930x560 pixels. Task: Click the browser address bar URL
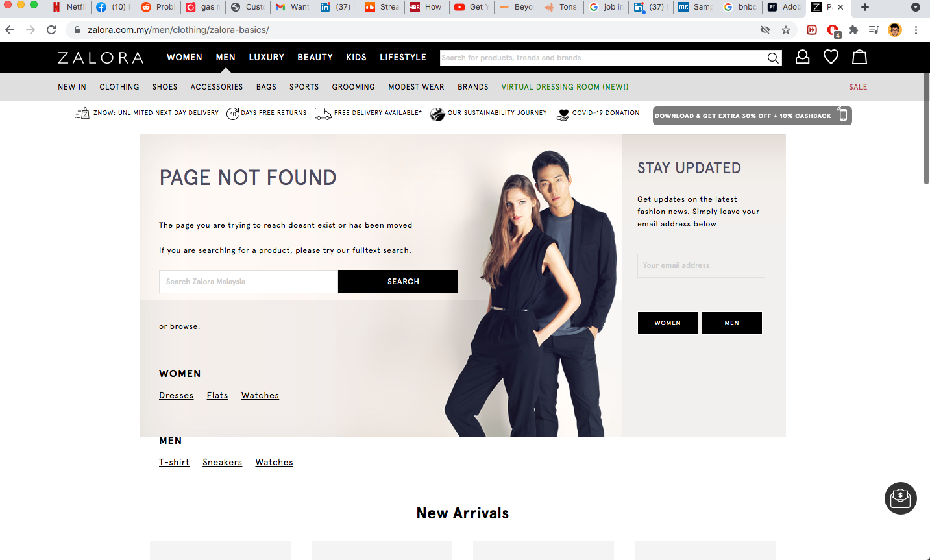coord(178,30)
